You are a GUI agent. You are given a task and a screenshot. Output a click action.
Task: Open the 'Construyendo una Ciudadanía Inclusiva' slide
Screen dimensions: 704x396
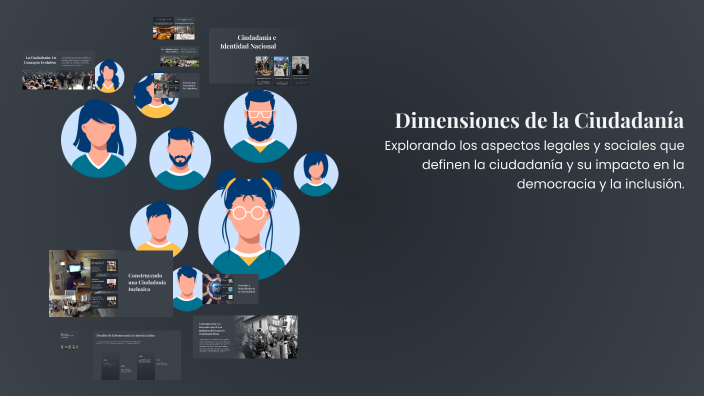coord(111,283)
